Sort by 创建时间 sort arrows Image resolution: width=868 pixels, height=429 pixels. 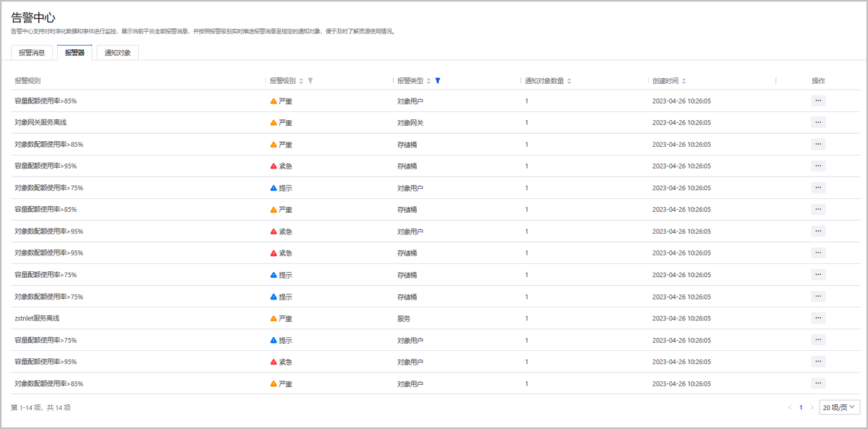(684, 81)
